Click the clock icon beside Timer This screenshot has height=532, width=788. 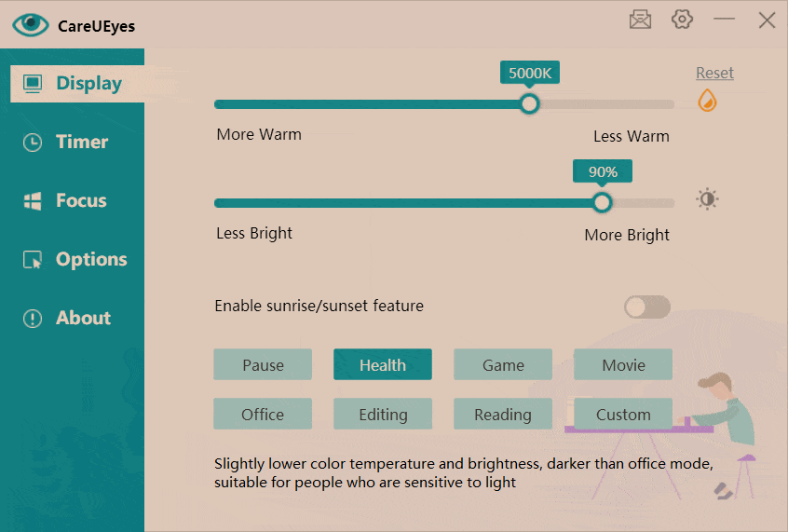pyautogui.click(x=33, y=143)
